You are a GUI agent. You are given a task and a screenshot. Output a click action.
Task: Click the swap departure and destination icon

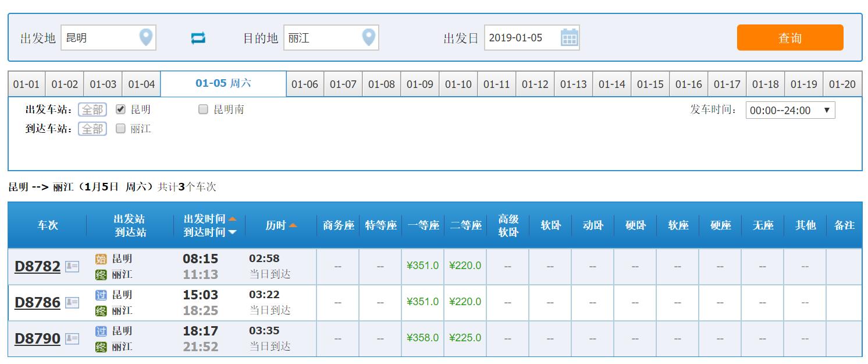(x=198, y=38)
